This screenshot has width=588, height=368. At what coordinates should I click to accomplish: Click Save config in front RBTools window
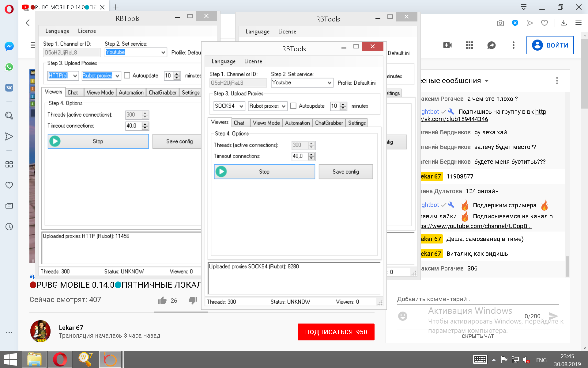tap(346, 172)
